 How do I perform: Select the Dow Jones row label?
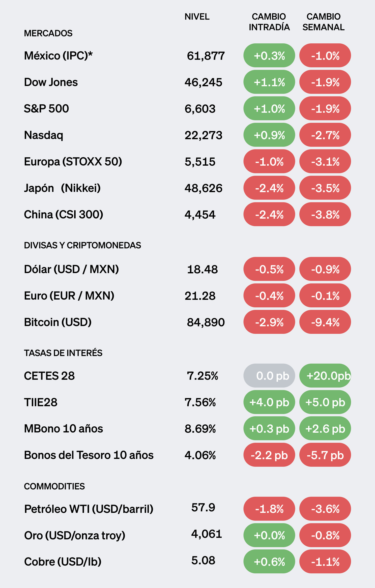(51, 82)
